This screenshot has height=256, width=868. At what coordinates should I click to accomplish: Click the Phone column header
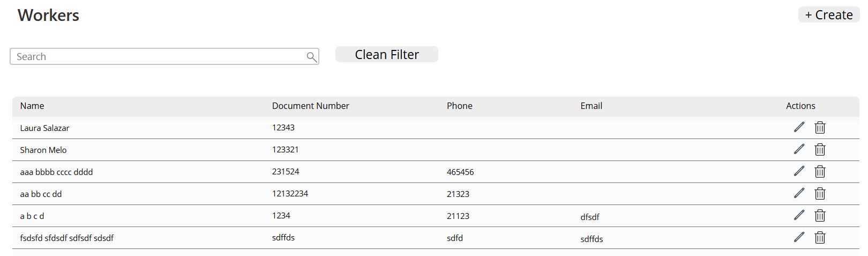[x=459, y=106]
